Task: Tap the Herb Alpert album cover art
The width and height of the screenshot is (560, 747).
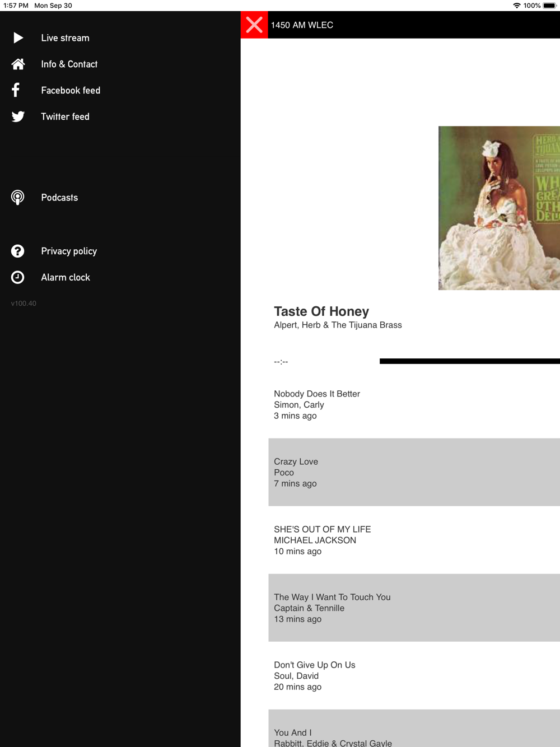Action: (x=499, y=208)
